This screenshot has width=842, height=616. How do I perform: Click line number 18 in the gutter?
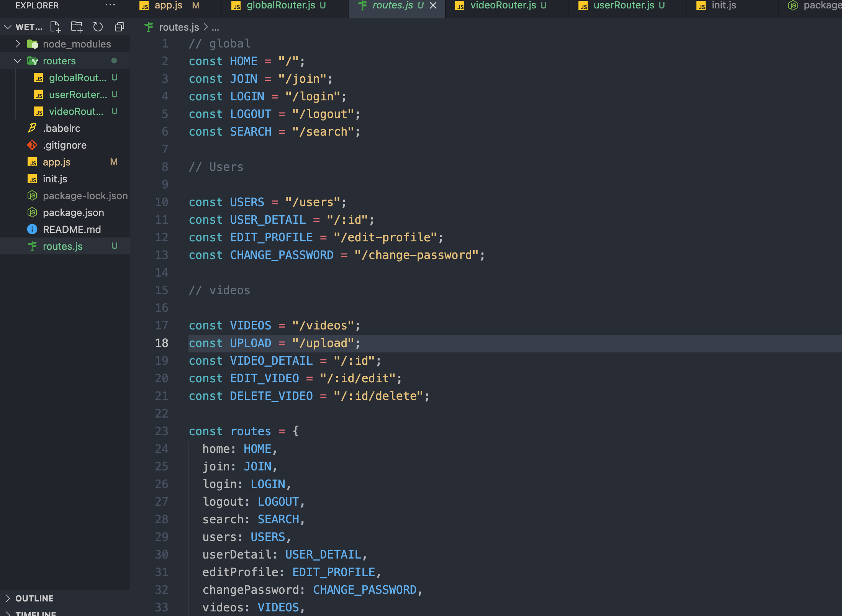161,343
